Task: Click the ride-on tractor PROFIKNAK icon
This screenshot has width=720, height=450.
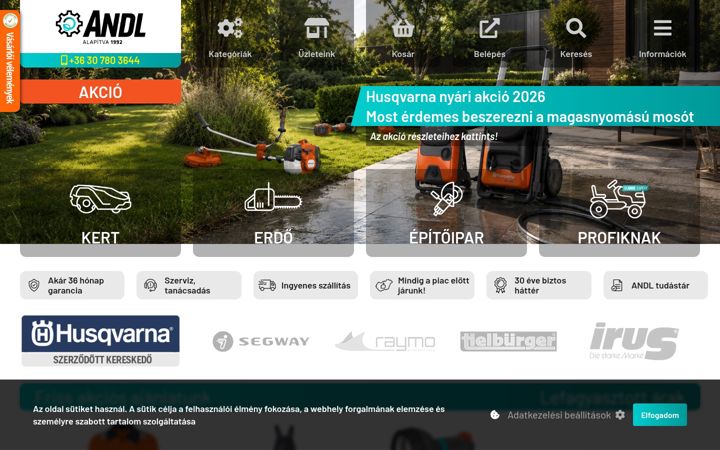Action: coord(619,199)
